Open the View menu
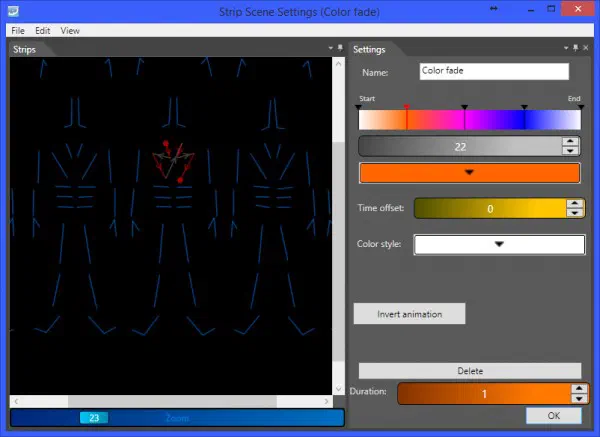600x437 pixels. click(x=70, y=31)
